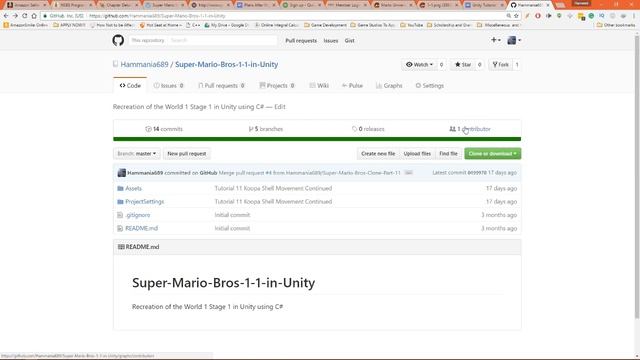
Task: Open Clone or download dropdown
Action: pos(493,153)
